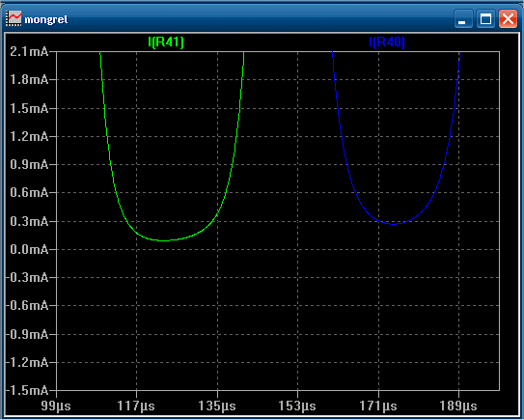Image resolution: width=524 pixels, height=420 pixels.
Task: Click the minimum point of green I(R41) curve
Action: pyautogui.click(x=164, y=240)
